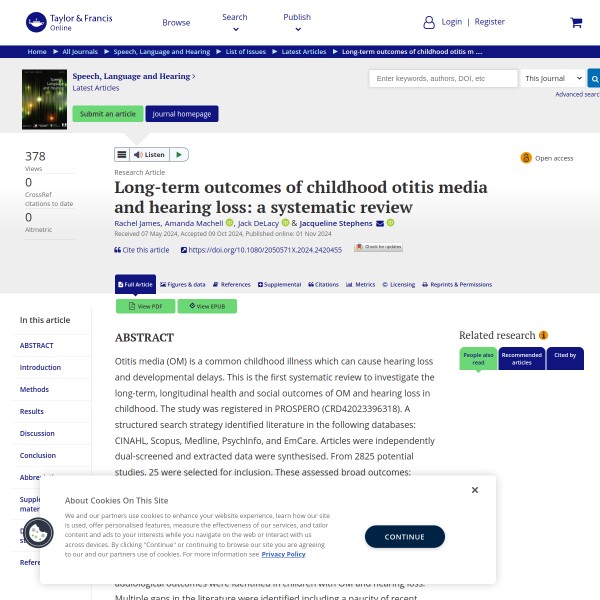This screenshot has height=600, width=600.
Task: Expand the Search dropdown in header
Action: click(235, 22)
